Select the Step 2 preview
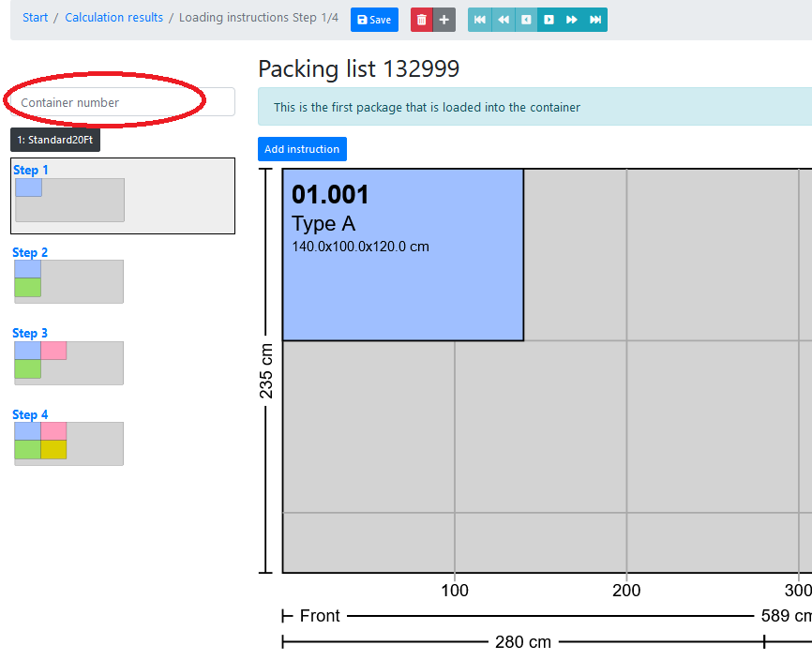This screenshot has height=660, width=812. [x=68, y=280]
